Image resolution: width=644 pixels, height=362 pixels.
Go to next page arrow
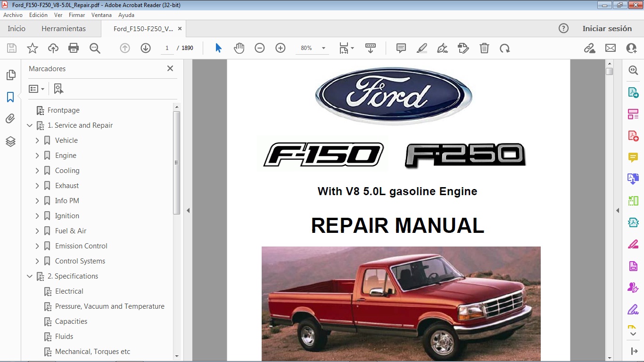pyautogui.click(x=146, y=48)
